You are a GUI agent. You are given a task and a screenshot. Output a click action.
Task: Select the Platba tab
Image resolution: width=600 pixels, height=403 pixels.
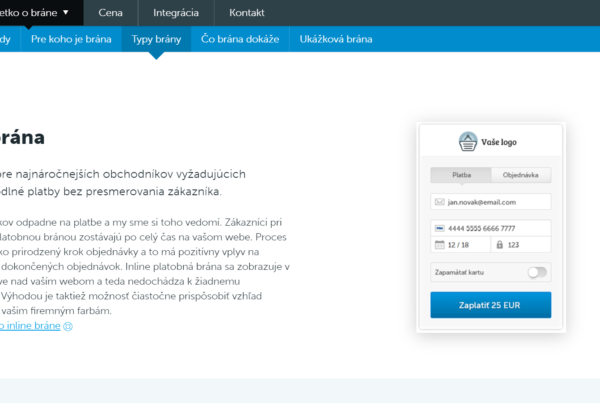coord(461,175)
